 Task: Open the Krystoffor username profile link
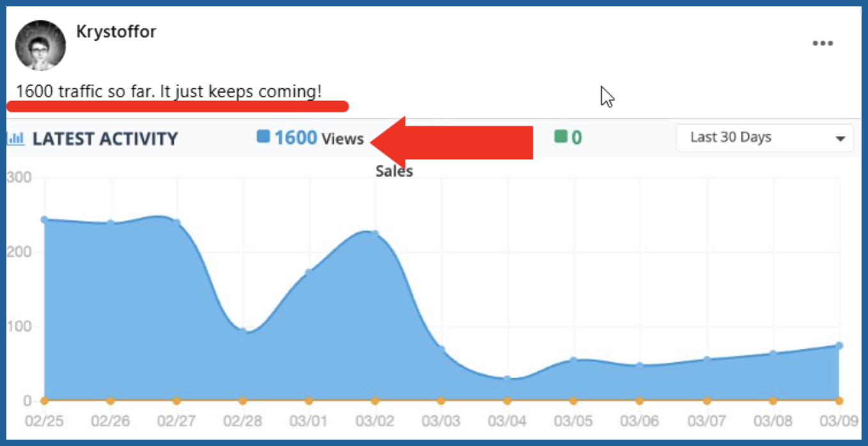click(116, 31)
